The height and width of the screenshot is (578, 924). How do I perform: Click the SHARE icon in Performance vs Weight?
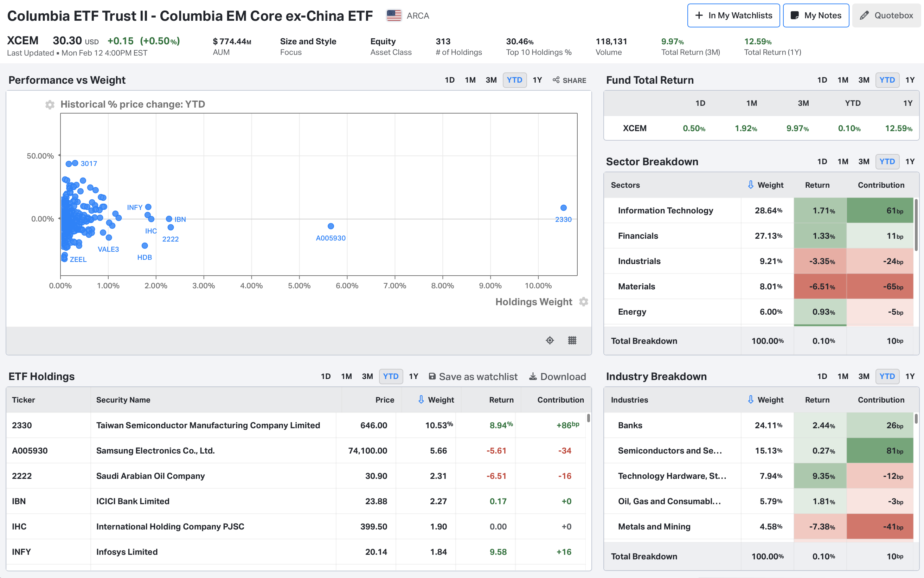click(x=569, y=80)
